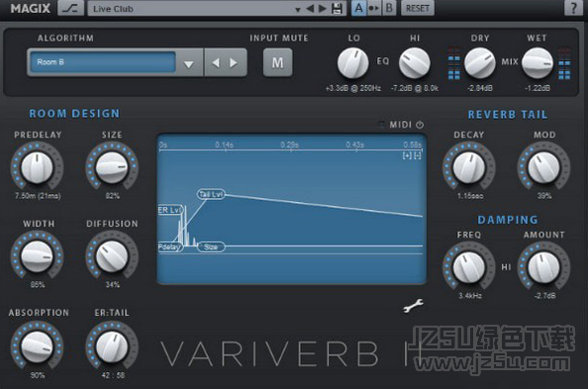Go to the previous preset with the left arrow

coord(310,8)
